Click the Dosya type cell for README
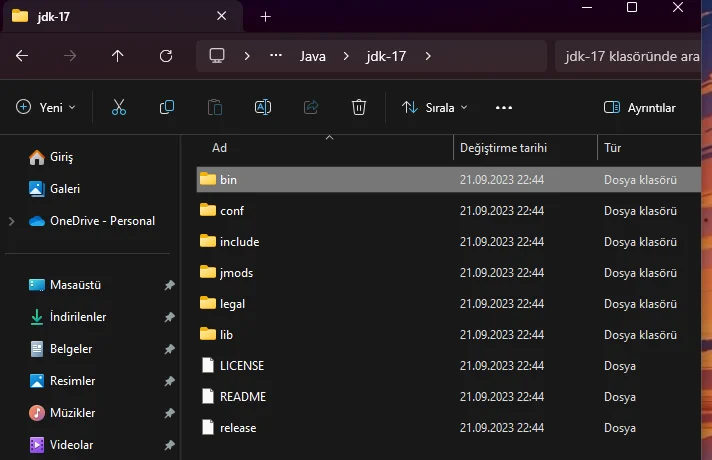This screenshot has width=712, height=460. click(620, 397)
